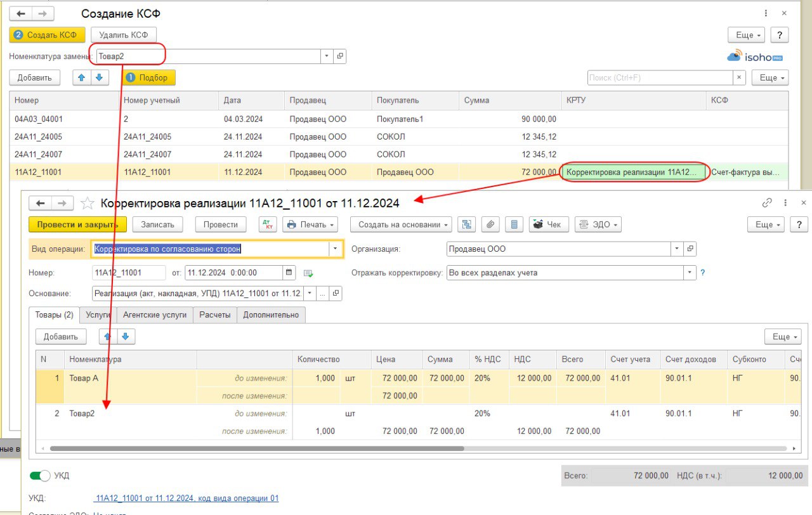Go back in Корректировка реализации window

click(40, 203)
